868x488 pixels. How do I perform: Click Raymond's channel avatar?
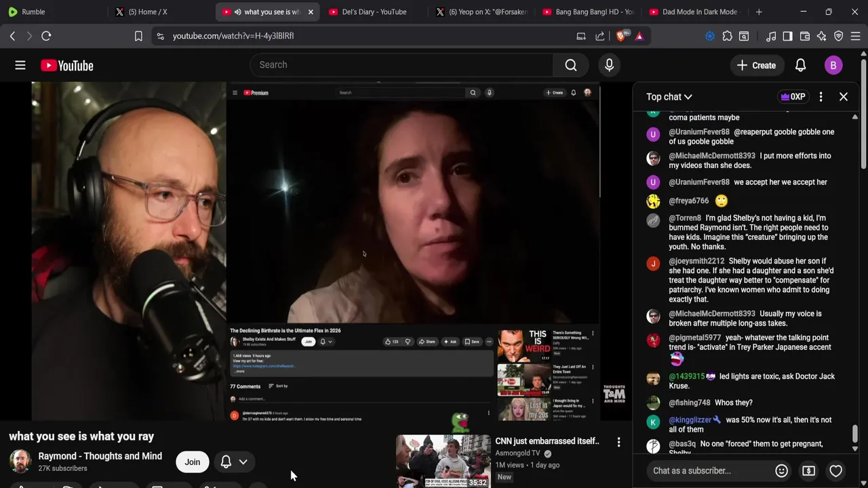[x=20, y=462]
